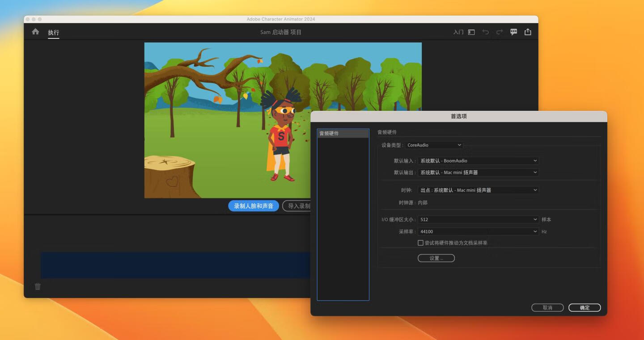
Task: Enable 尝试将硬件推动为文档采样率 checkbox
Action: [x=420, y=243]
